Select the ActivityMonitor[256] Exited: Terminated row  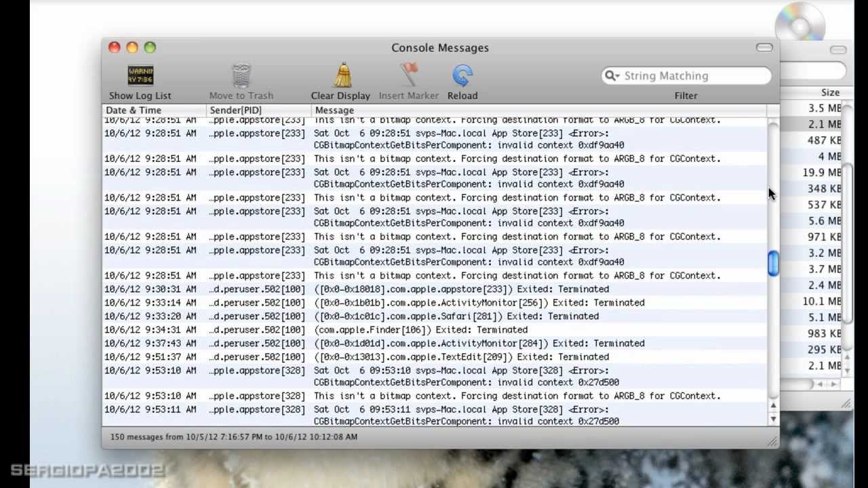[x=435, y=303]
